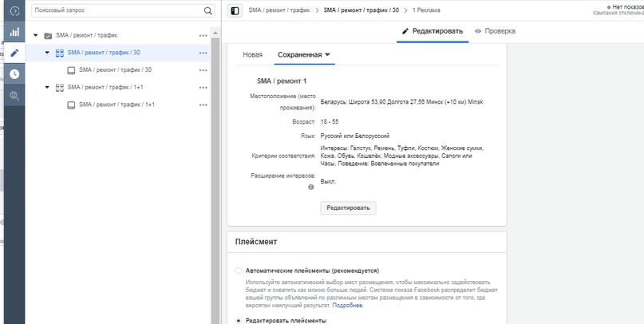Select Автоматические плейсменты radio button
644x324 pixels.
coord(239,271)
